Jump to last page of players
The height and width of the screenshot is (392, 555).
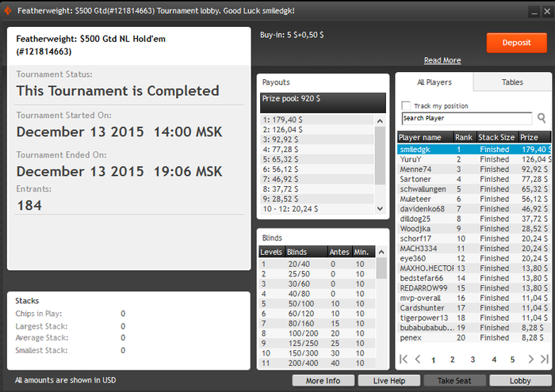point(545,359)
